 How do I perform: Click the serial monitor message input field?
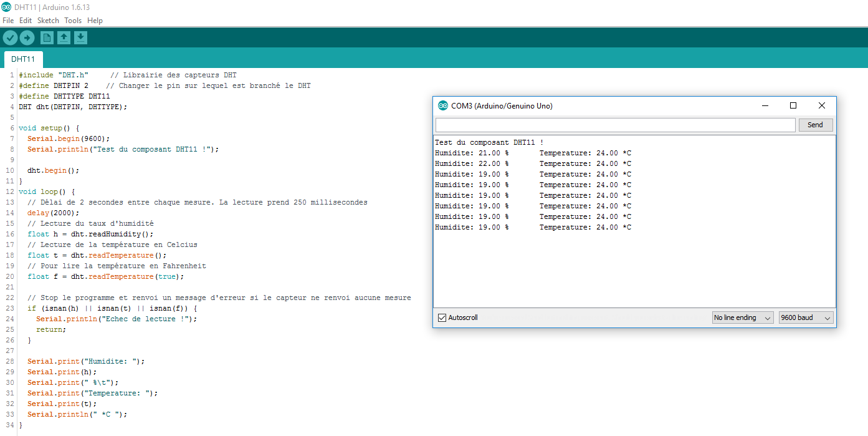coord(616,125)
